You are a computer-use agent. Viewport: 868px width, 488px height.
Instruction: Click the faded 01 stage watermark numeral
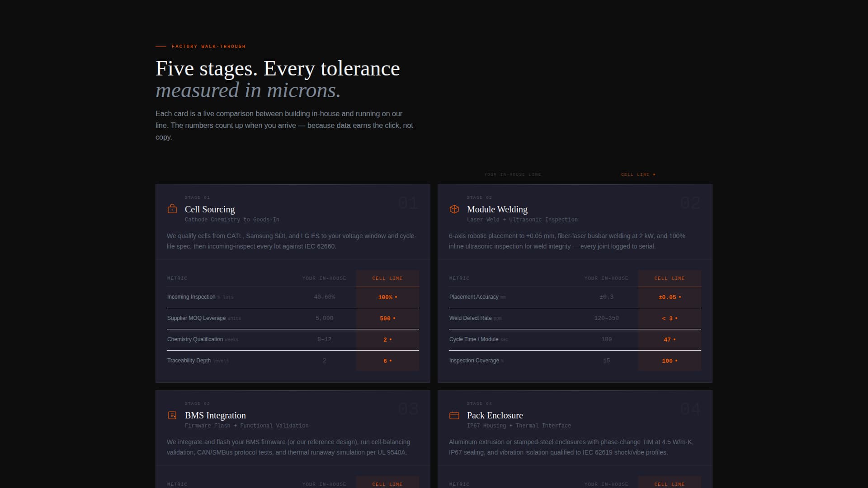(407, 203)
